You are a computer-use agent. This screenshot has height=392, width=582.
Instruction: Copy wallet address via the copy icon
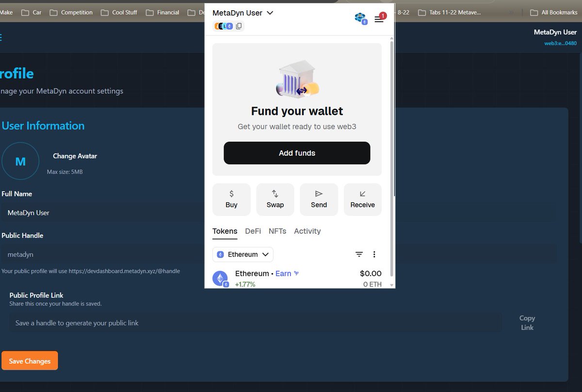[239, 26]
